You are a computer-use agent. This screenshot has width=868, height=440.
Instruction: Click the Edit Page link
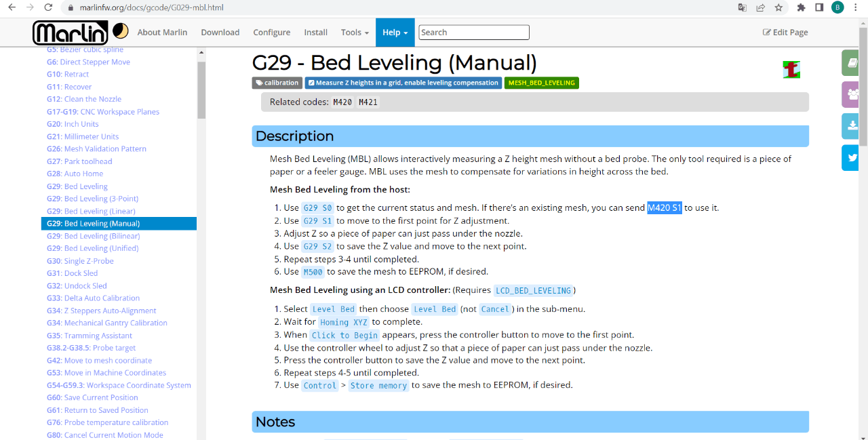(785, 33)
